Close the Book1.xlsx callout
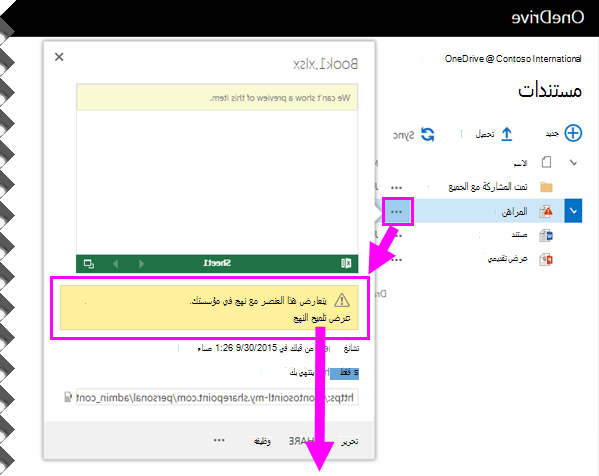Viewport: 599px width, 476px height. 59,57
